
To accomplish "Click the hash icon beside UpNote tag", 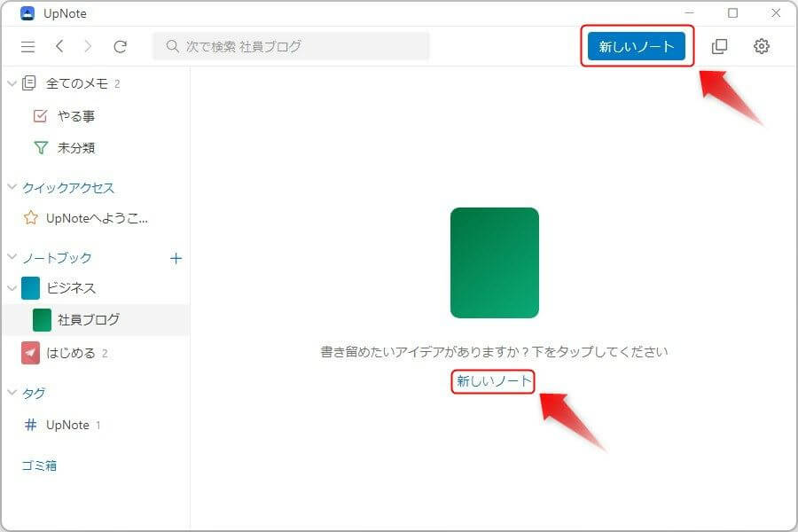I will 30,425.
